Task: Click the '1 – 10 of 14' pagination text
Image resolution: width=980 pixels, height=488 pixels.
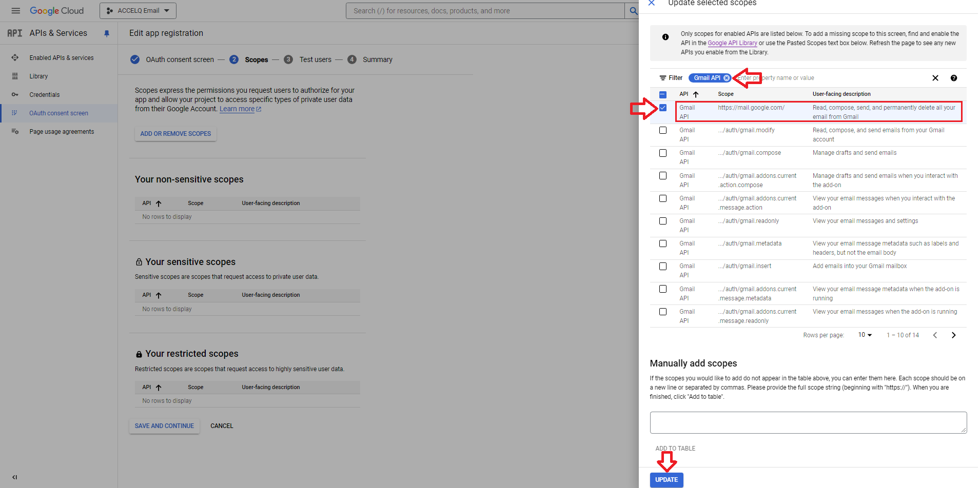Action: (x=903, y=335)
